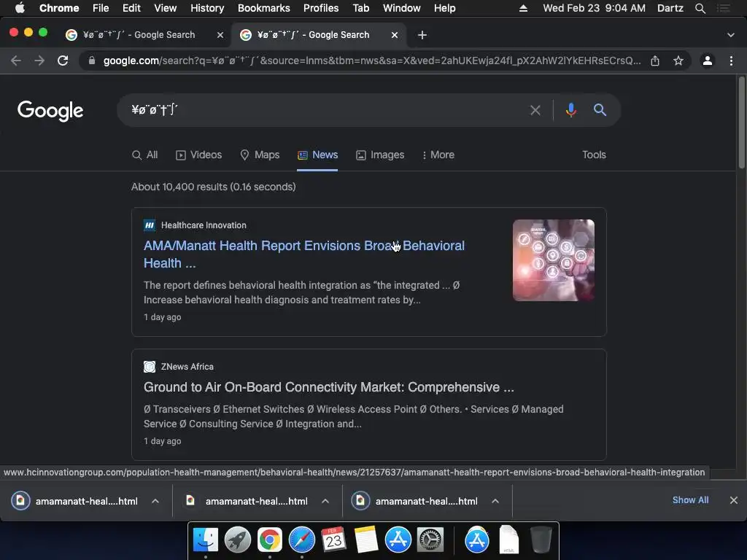Expand options for third downloaded html file
This screenshot has width=747, height=560.
pos(495,501)
